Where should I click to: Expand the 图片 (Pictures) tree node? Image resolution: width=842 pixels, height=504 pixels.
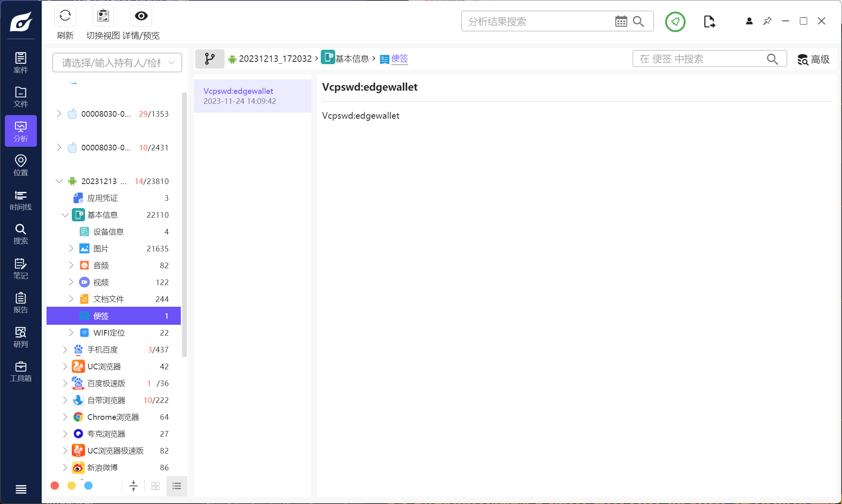71,249
